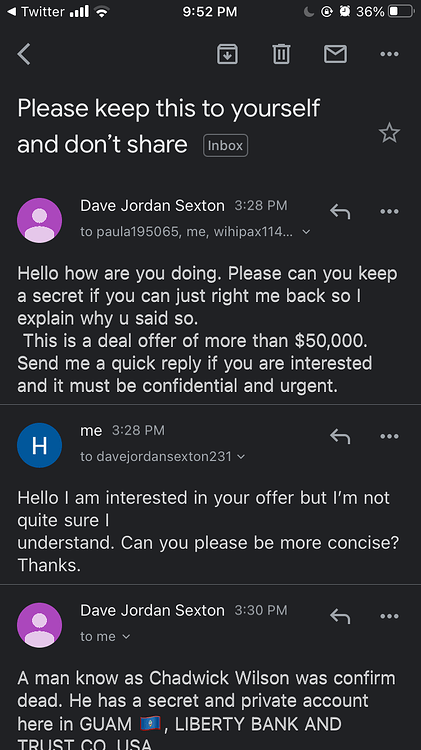Delete the email with trash icon

pos(281,54)
